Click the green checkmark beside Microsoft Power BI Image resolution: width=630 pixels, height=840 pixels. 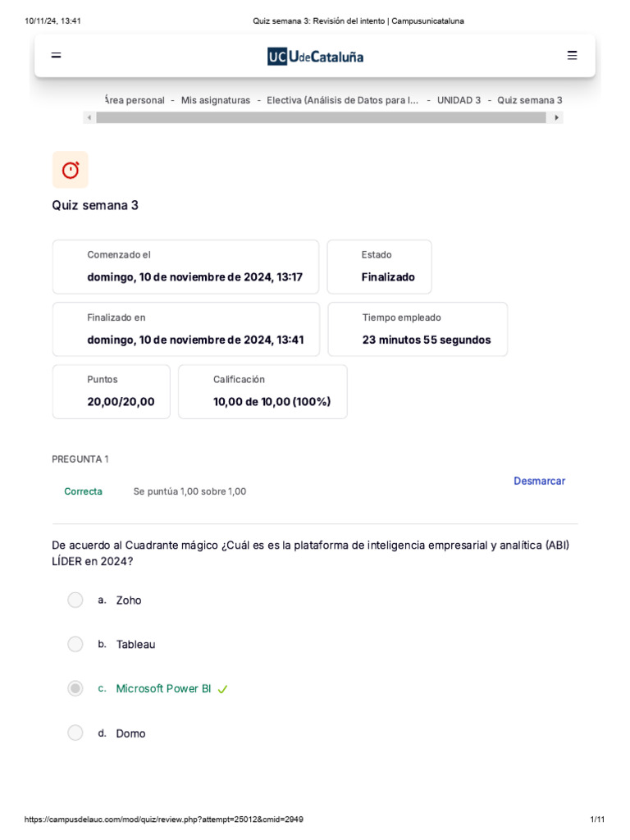[x=223, y=689]
